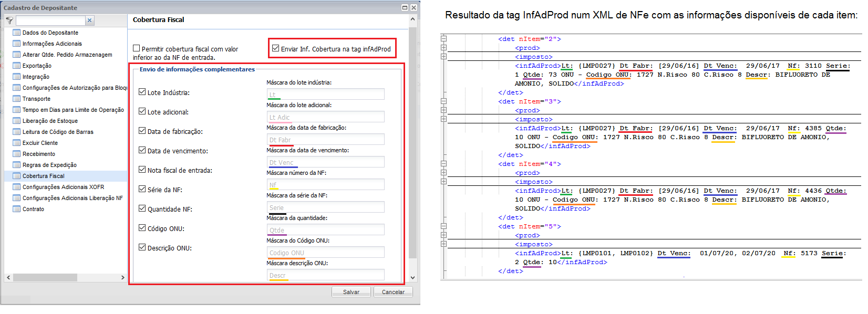The image size is (868, 314).
Task: Click the icon next to Contrato
Action: click(x=16, y=209)
